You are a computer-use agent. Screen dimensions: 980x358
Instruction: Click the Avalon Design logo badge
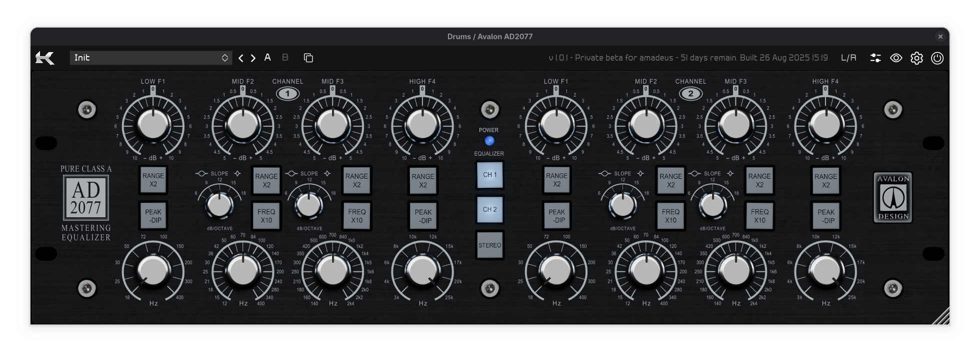893,198
